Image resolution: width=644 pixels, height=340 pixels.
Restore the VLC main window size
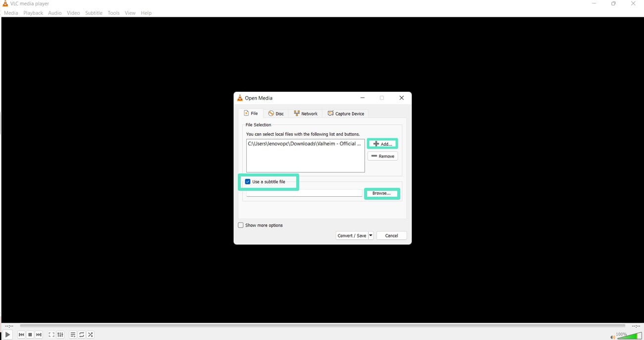[x=614, y=3]
